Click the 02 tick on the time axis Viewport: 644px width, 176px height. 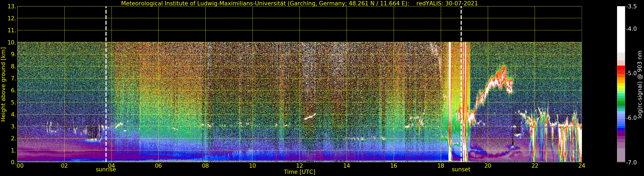[x=64, y=166]
